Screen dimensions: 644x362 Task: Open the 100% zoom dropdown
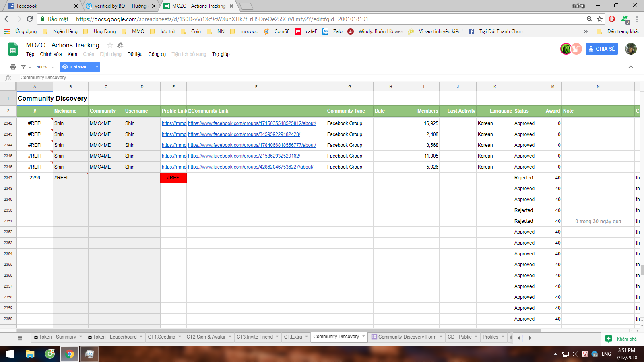pyautogui.click(x=45, y=67)
